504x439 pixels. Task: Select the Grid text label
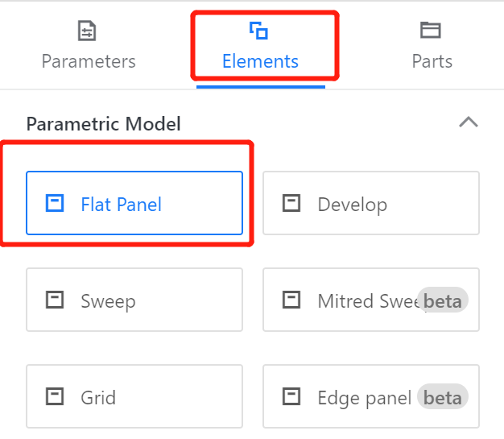[x=98, y=398]
